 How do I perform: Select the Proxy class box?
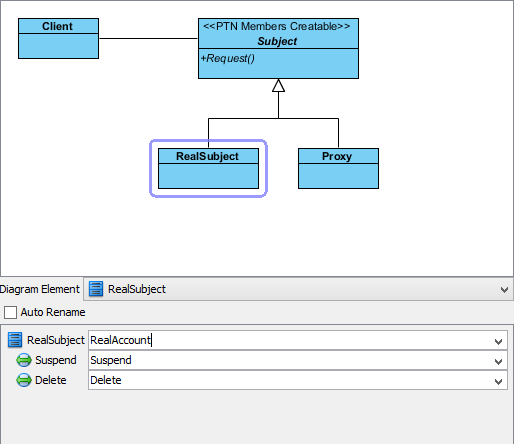[338, 169]
